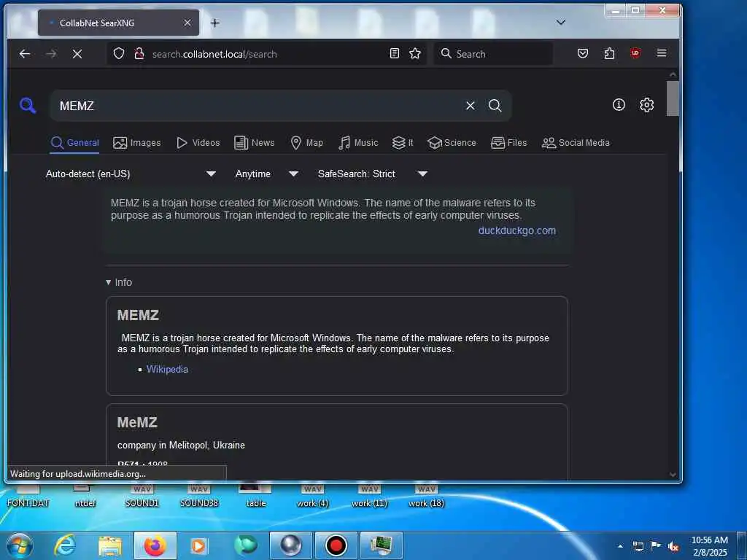Open the red record button taskbar app
The height and width of the screenshot is (560, 747).
(x=336, y=545)
